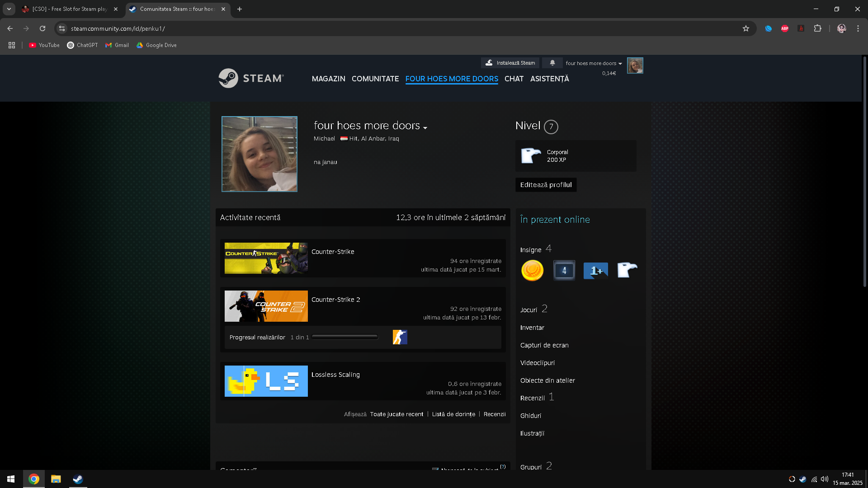Viewport: 868px width, 488px height.
Task: Open Adblock Plus extension icon
Action: coord(784,28)
